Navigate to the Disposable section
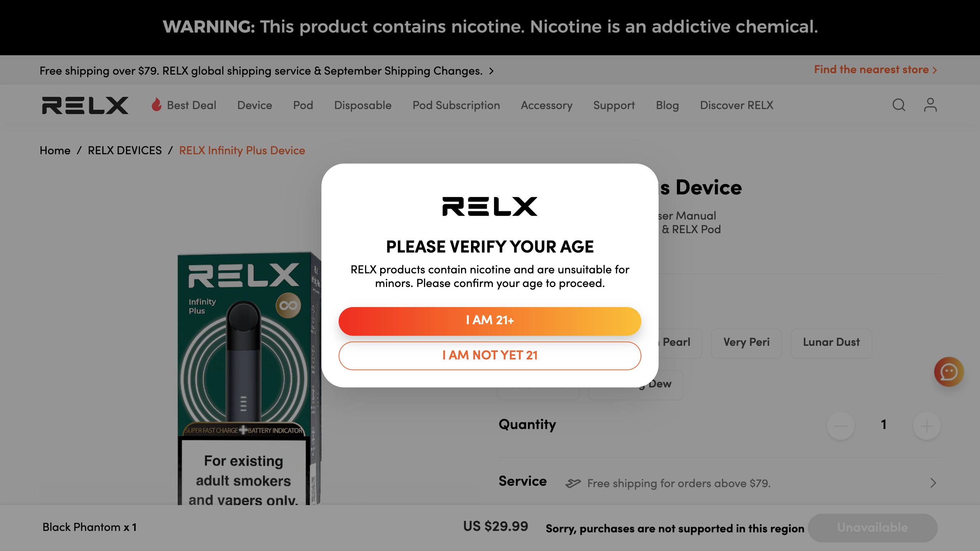The image size is (980, 551). (363, 105)
